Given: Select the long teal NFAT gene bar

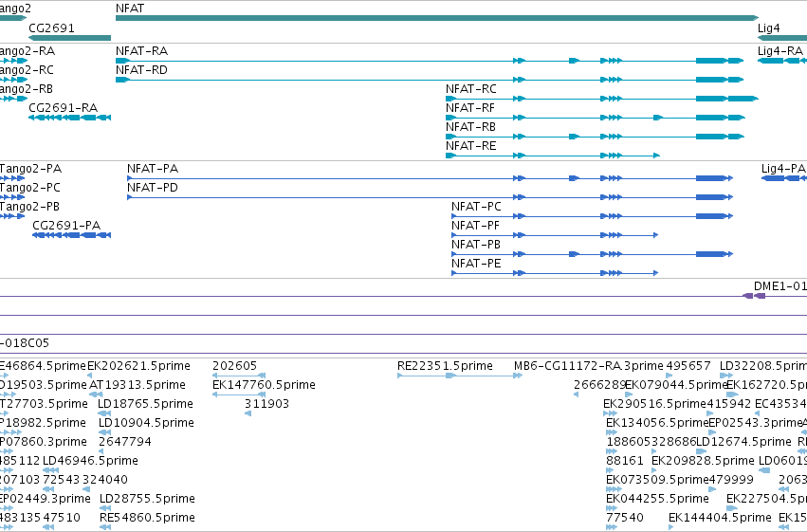Looking at the screenshot, I should click(x=437, y=18).
